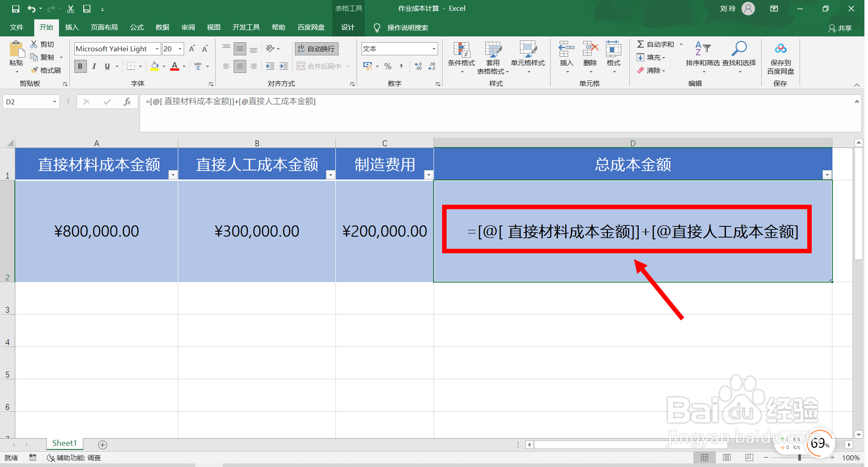Open filter dropdown for 直接人工成本金额 column
The height and width of the screenshot is (467, 868).
(x=330, y=175)
